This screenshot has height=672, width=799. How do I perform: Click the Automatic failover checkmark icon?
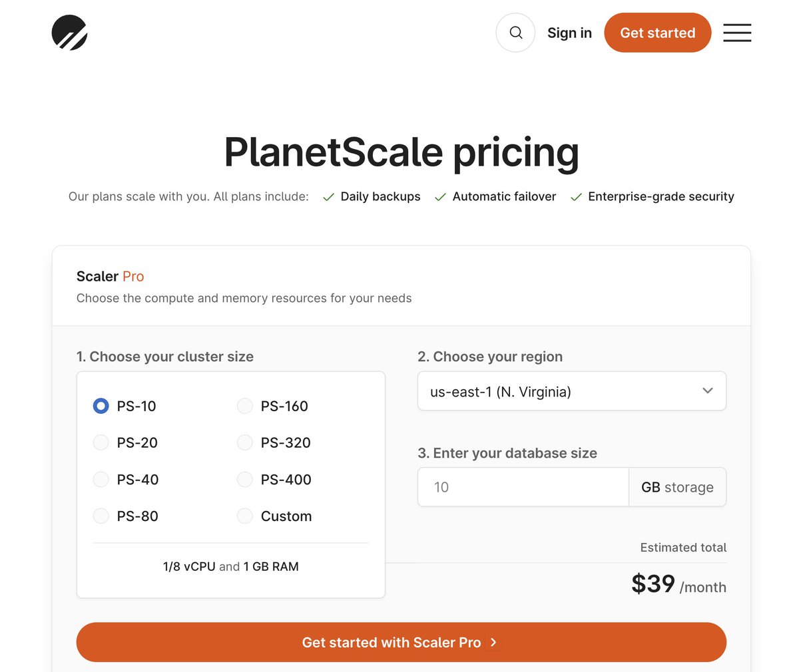(x=440, y=197)
